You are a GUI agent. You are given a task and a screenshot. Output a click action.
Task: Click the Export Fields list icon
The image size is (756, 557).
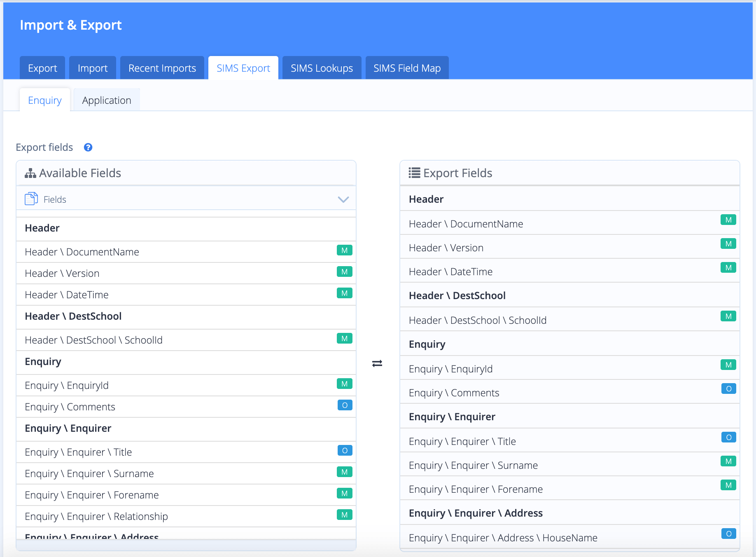click(x=414, y=173)
